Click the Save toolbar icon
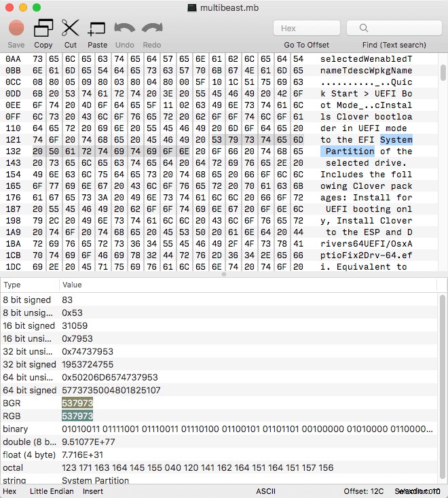The image size is (448, 498). 16,29
